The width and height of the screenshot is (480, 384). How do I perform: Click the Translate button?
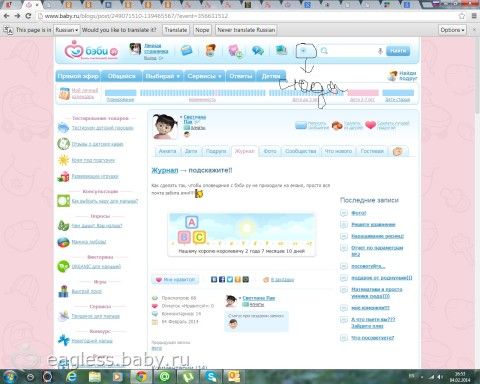coord(176,30)
